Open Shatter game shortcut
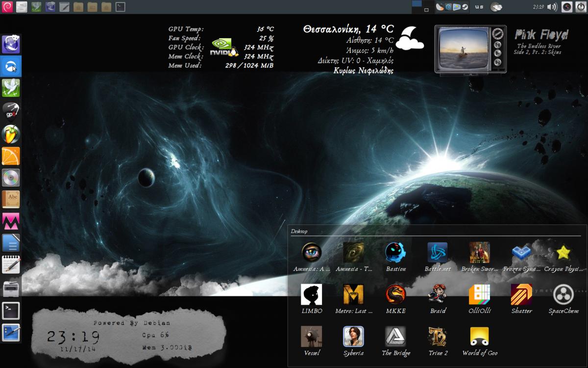The image size is (588, 368). pyautogui.click(x=521, y=299)
